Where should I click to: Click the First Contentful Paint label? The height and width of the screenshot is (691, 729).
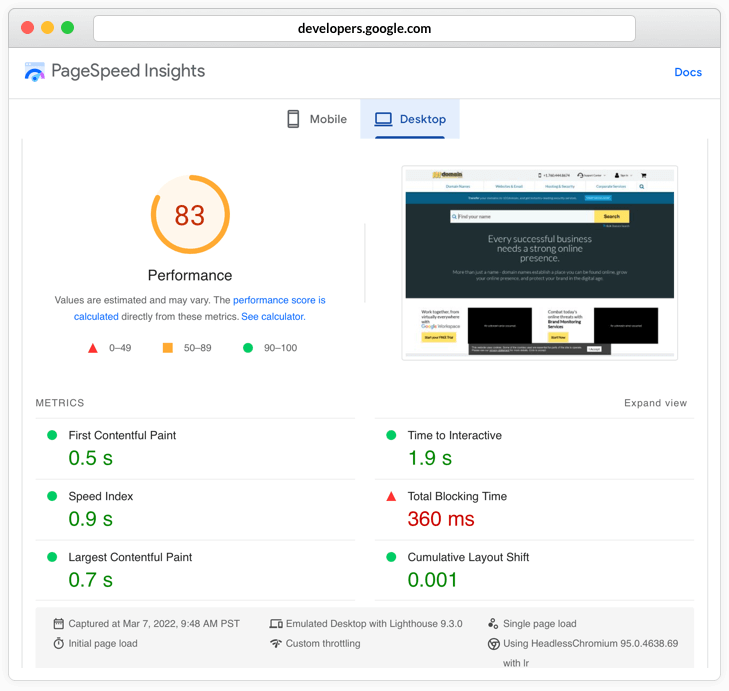[122, 435]
